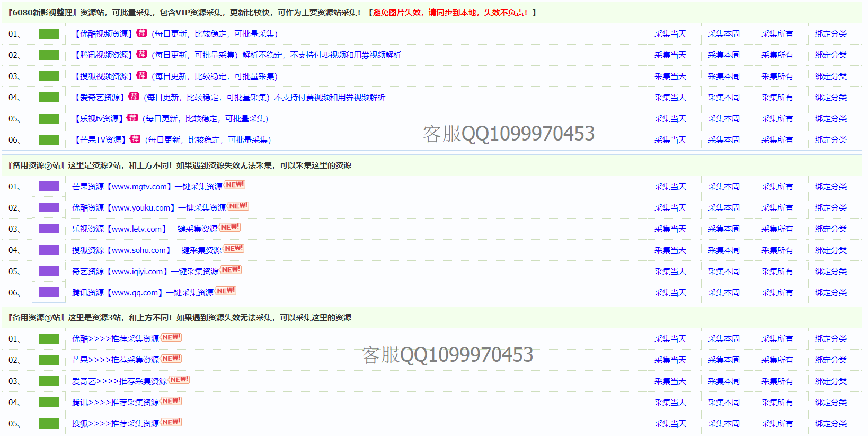
Task: Open the 【优酷视频资源】 link
Action: [104, 34]
